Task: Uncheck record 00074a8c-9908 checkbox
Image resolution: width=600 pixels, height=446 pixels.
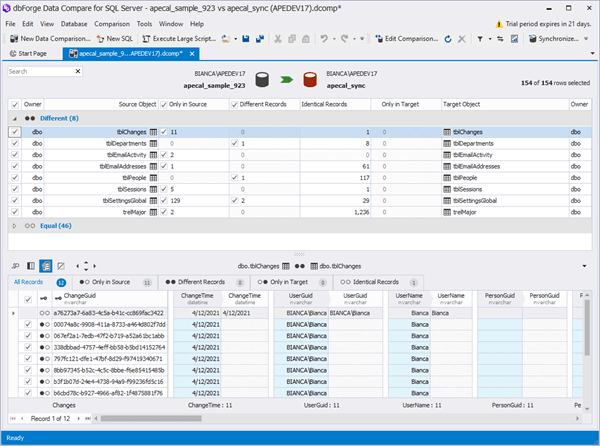Action: tap(28, 324)
